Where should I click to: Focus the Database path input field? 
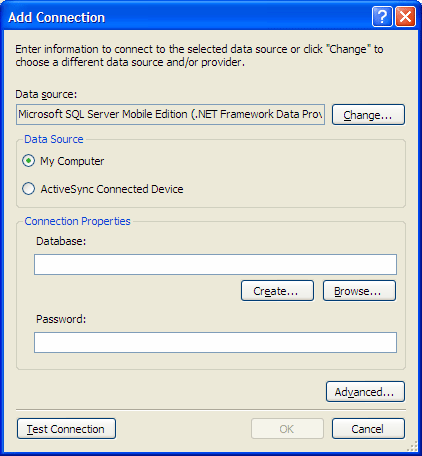[x=215, y=264]
